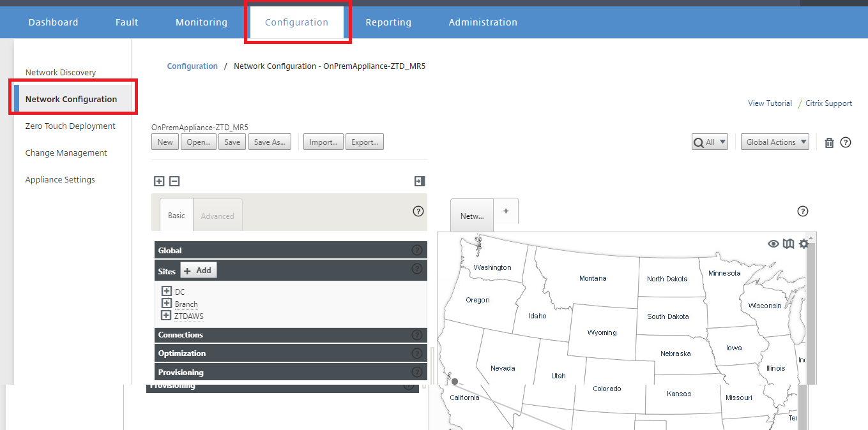The image size is (868, 430).
Task: Open the View Tutorial link
Action: 770,103
